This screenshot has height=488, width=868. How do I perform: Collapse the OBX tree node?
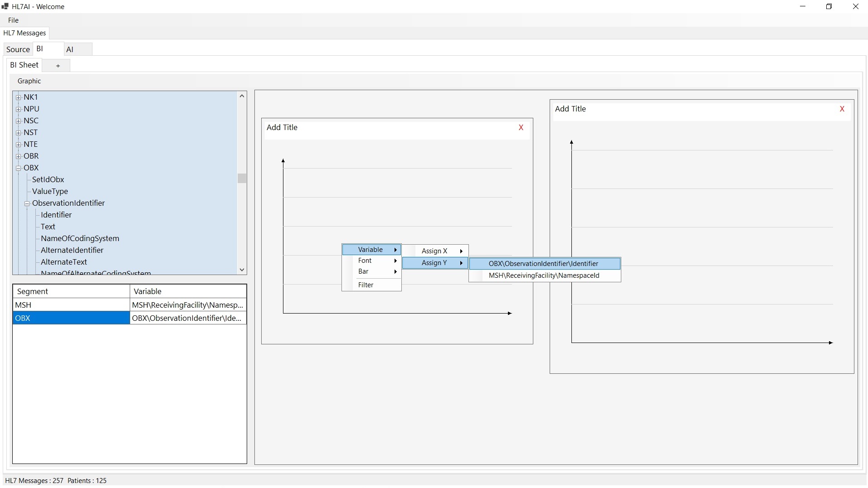19,168
